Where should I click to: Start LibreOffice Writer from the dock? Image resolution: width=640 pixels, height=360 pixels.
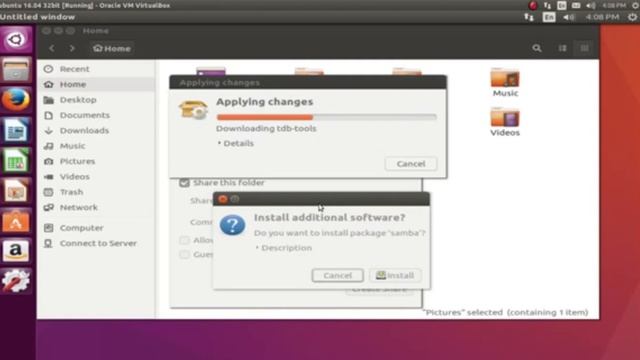[16, 130]
